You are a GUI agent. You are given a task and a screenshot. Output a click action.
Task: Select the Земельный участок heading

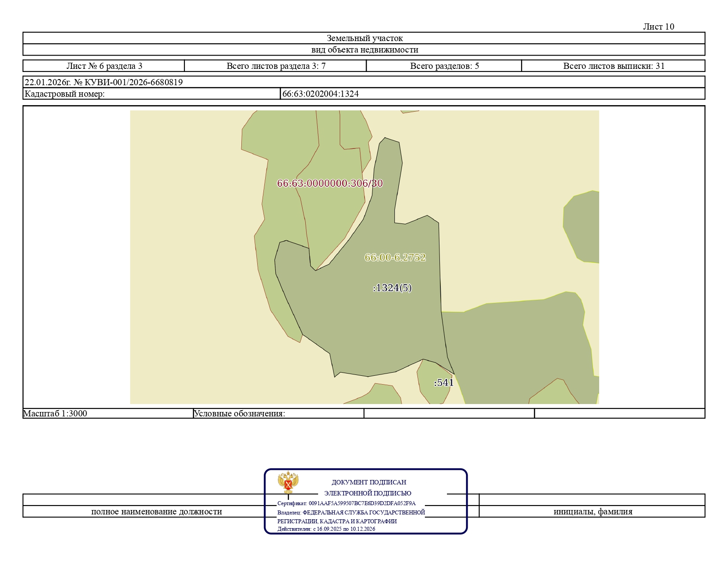pyautogui.click(x=364, y=38)
